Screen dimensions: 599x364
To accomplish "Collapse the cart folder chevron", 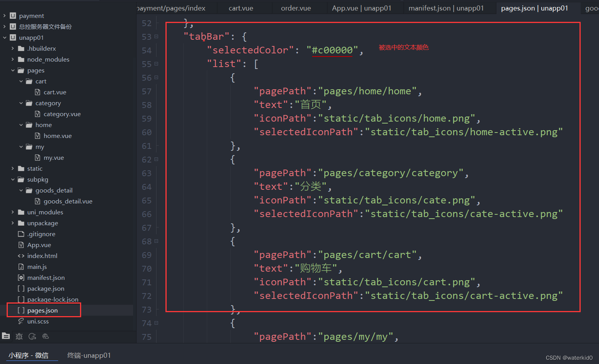I will [x=21, y=81].
